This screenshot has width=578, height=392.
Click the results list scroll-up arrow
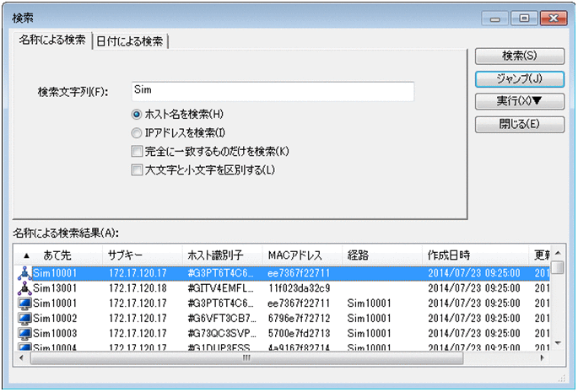(558, 253)
